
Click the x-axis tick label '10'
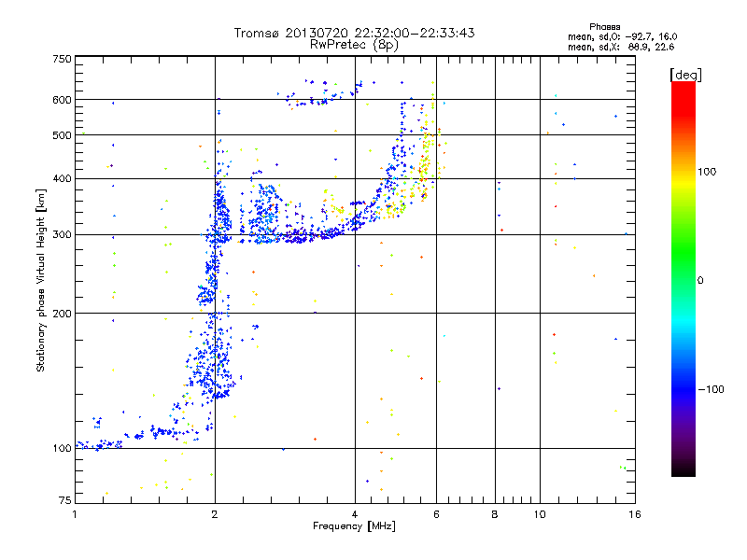pos(540,514)
